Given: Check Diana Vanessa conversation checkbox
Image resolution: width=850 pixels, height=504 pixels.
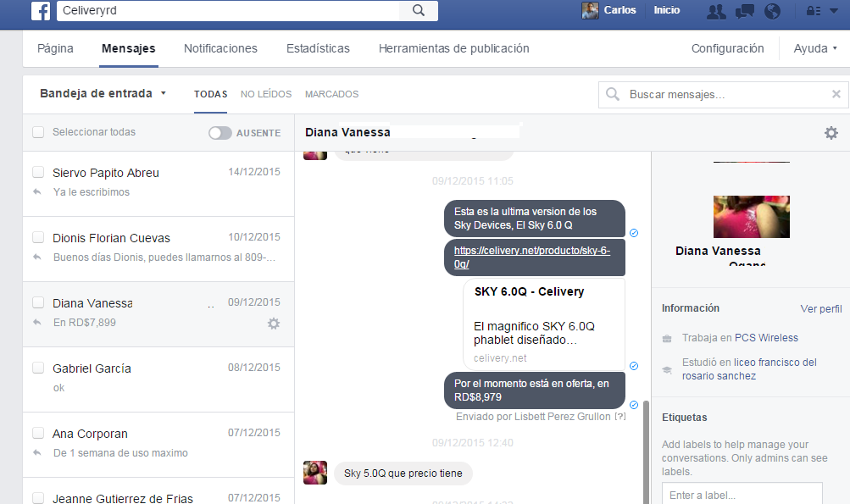Looking at the screenshot, I should 38,302.
